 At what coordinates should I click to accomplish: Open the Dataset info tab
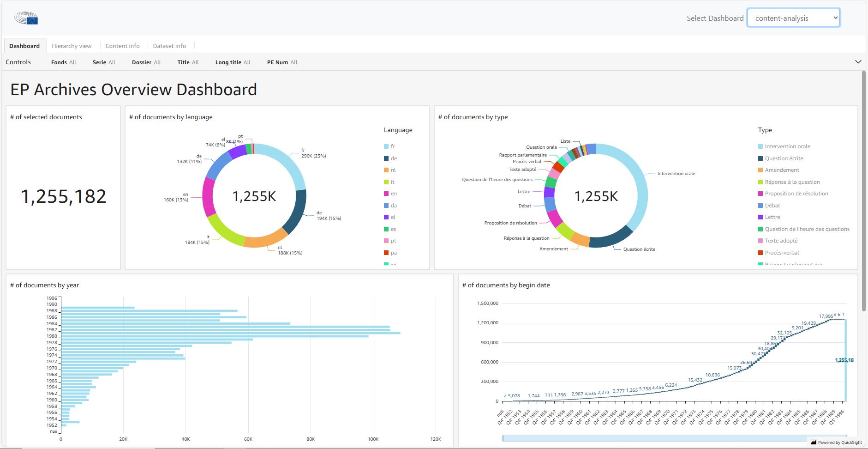pos(169,46)
